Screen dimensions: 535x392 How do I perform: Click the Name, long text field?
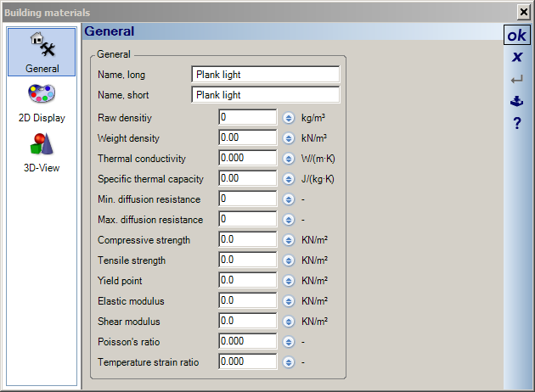pos(265,75)
